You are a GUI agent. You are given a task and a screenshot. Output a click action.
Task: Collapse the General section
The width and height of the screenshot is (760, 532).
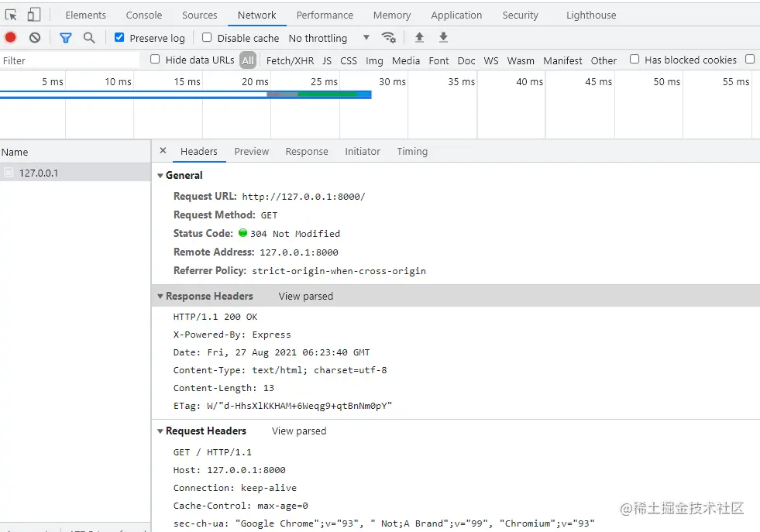tap(160, 175)
